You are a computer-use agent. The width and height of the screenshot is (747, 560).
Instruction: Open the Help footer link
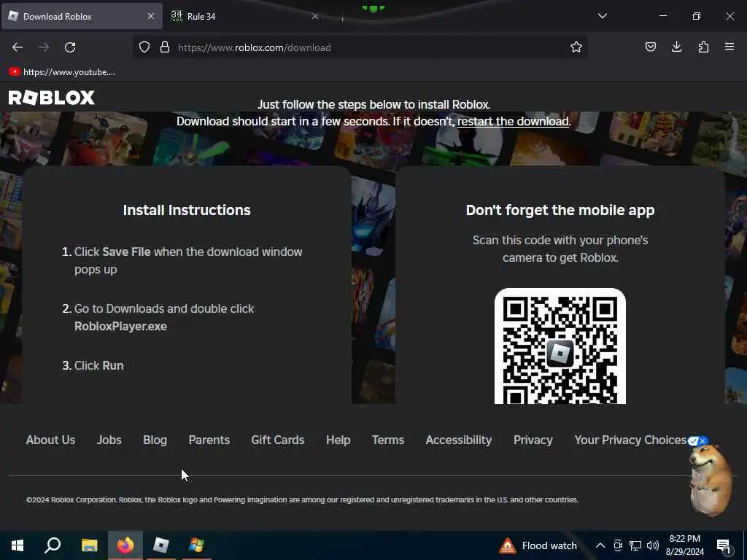coord(338,440)
